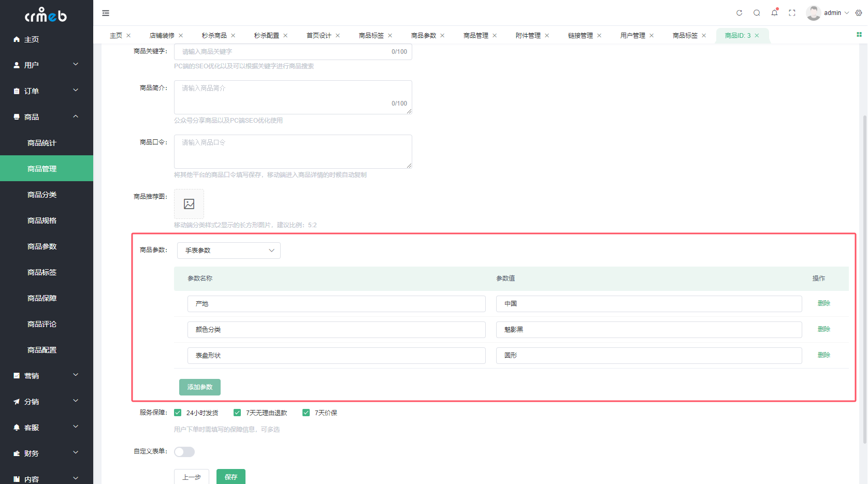The height and width of the screenshot is (484, 868).
Task: Edit the 魅影黑 parameter value field
Action: (649, 330)
